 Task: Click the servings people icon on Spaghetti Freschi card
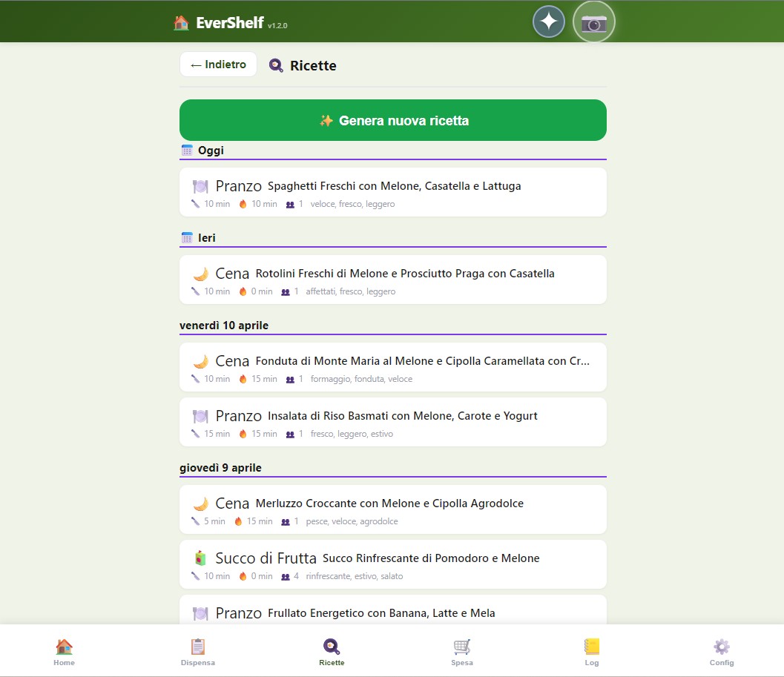point(290,205)
